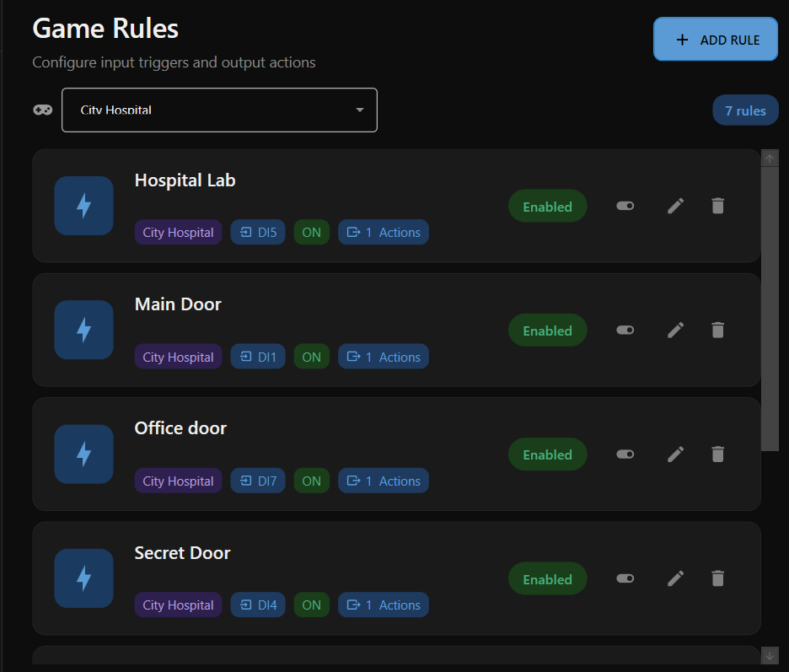Click the Hospital Lab lightning icon

click(x=83, y=206)
